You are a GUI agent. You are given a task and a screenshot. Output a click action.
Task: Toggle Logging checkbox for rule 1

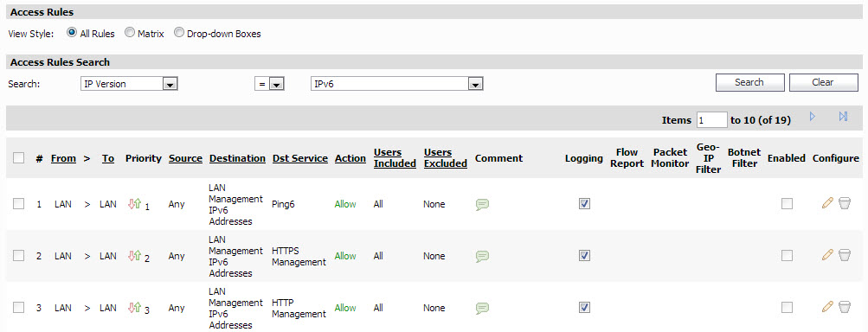pyautogui.click(x=584, y=204)
